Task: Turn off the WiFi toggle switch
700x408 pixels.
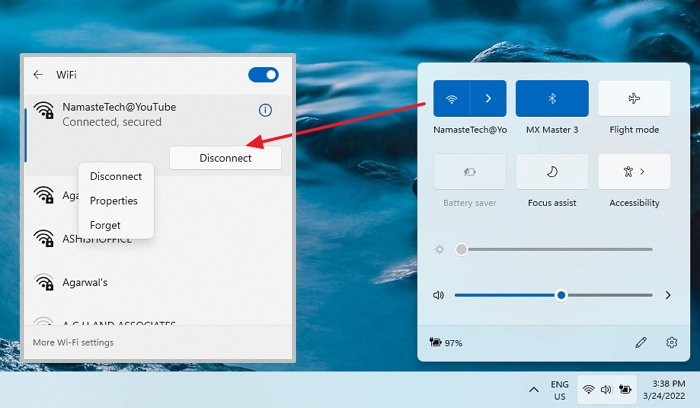Action: [263, 75]
